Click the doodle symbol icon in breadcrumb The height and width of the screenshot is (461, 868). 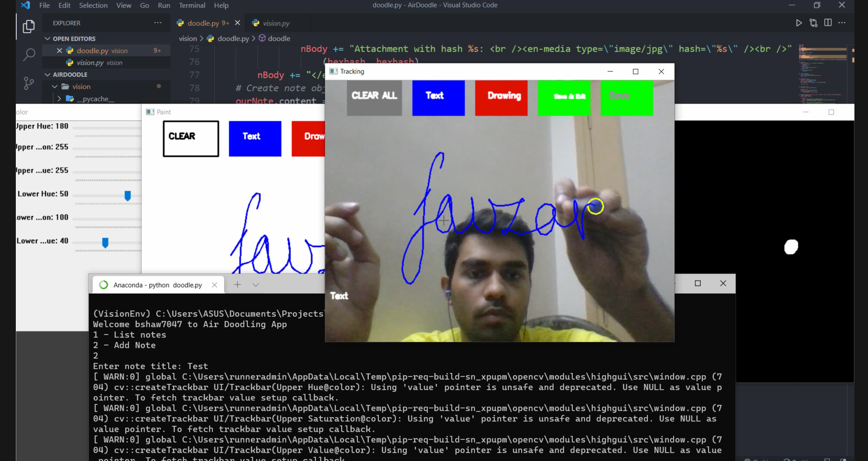[x=262, y=38]
